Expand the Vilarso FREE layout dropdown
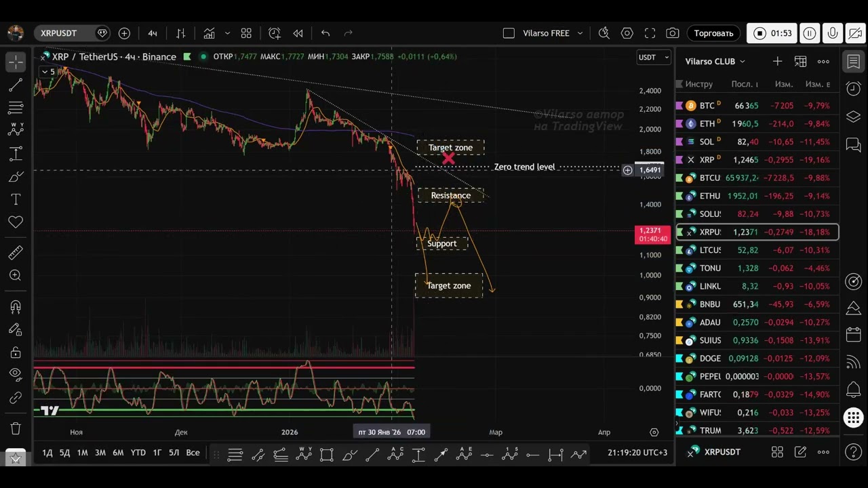The width and height of the screenshot is (868, 488). pyautogui.click(x=580, y=33)
